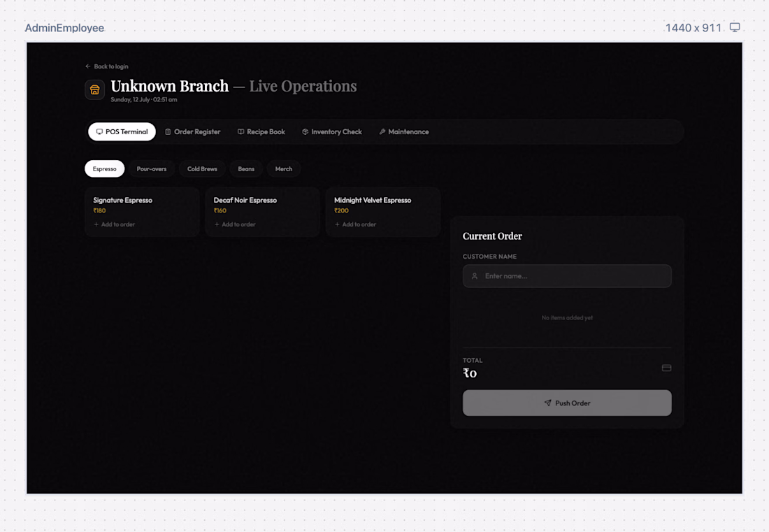Open the Maintenance tab
The height and width of the screenshot is (532, 769).
coord(404,132)
